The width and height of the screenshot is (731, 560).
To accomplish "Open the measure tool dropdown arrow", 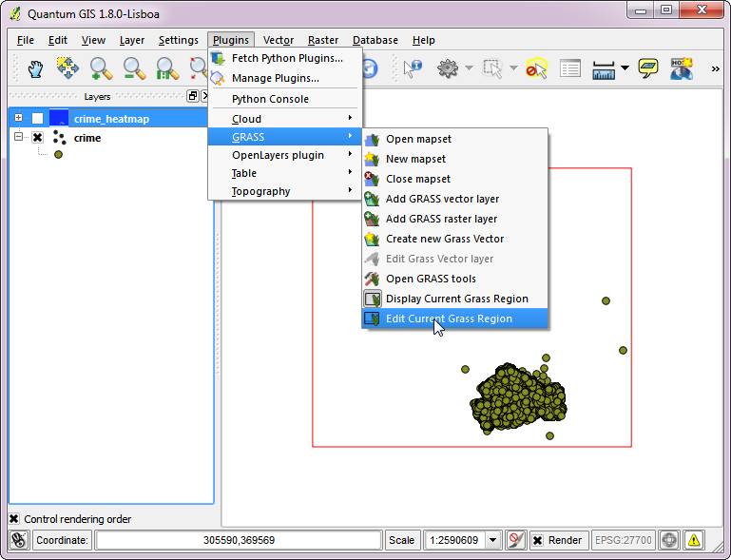I will [625, 68].
